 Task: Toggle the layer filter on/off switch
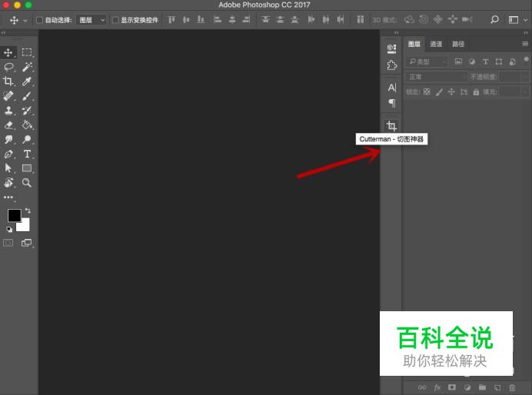pos(526,61)
